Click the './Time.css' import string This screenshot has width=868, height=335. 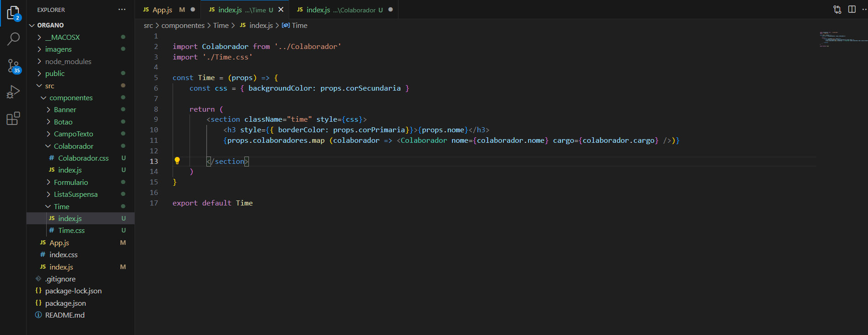227,57
